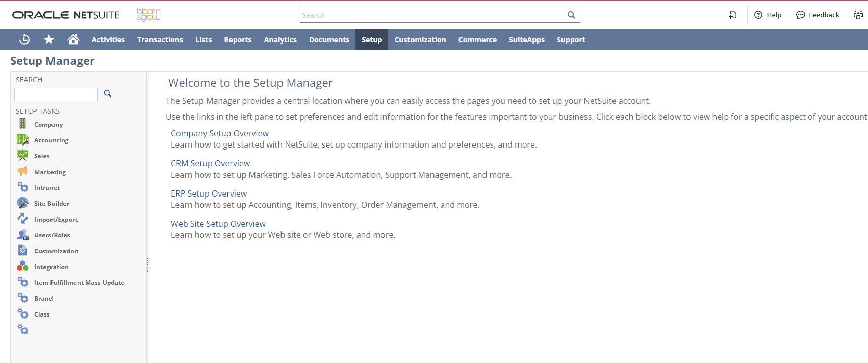This screenshot has height=363, width=868.
Task: Click the Company building icon
Action: [22, 124]
